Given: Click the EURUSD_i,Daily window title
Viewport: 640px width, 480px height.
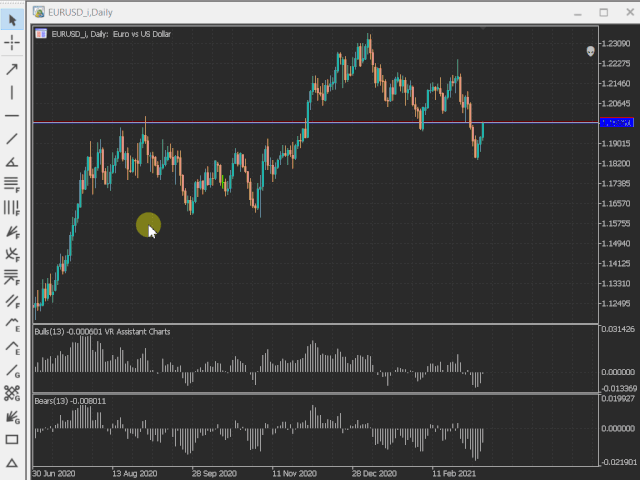Looking at the screenshot, I should [x=81, y=12].
